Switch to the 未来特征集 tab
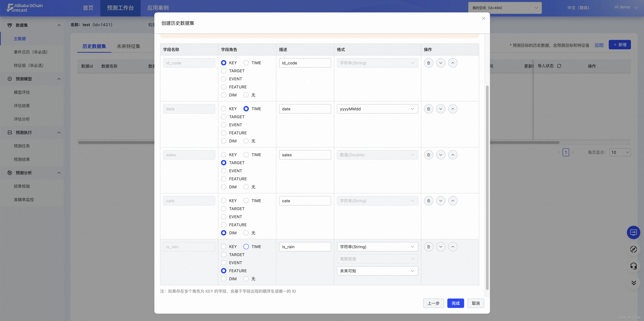The image size is (644, 321). pyautogui.click(x=128, y=46)
